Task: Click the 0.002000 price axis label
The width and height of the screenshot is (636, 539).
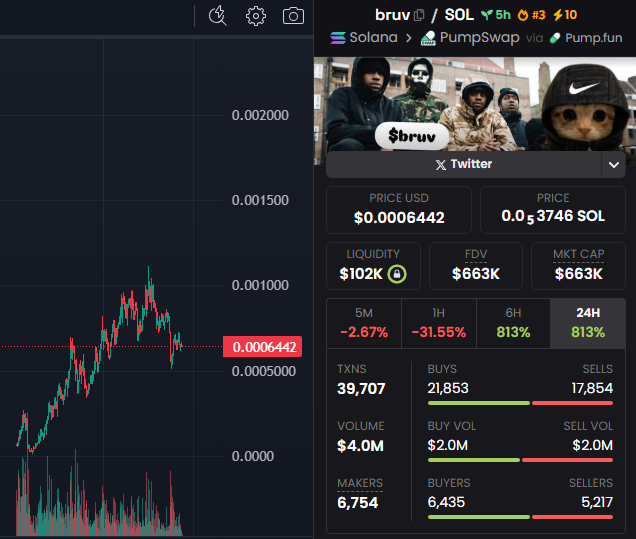Action: [260, 115]
